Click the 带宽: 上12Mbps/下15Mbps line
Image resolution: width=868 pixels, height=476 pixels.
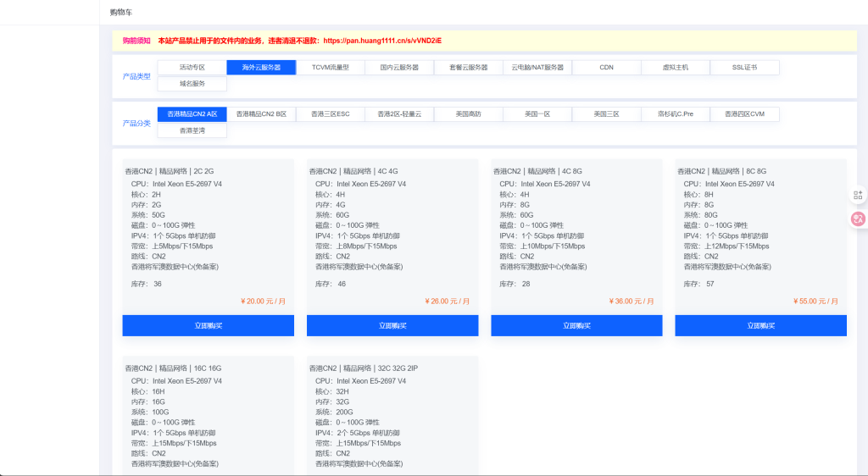click(726, 246)
